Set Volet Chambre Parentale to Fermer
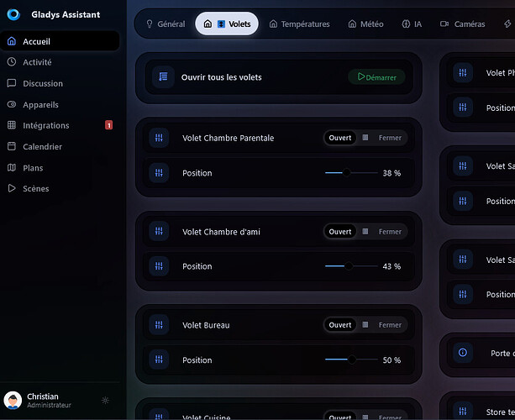The width and height of the screenshot is (515, 420). point(390,138)
